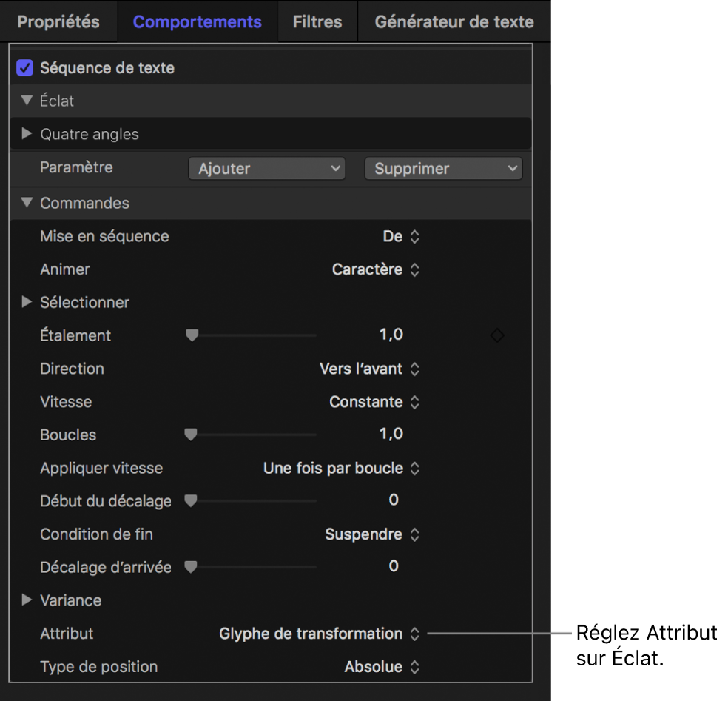Expand the Sélectionner disclosure triangle
The height and width of the screenshot is (701, 728).
[27, 302]
